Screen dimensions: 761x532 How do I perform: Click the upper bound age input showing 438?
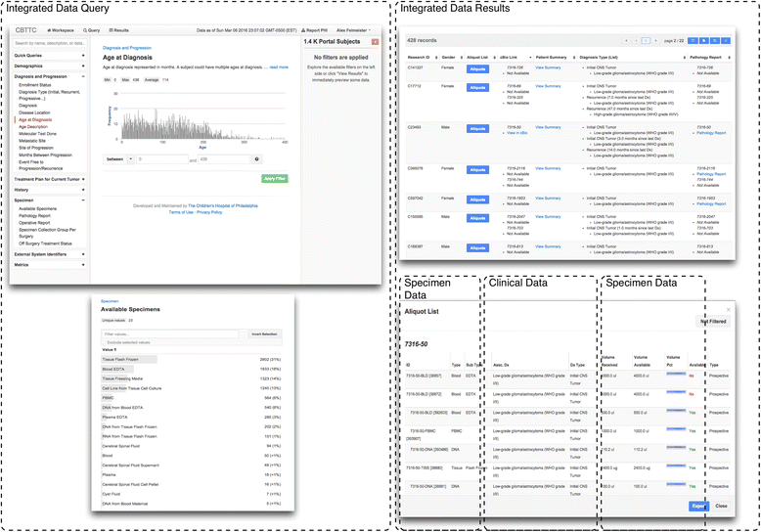(x=224, y=159)
